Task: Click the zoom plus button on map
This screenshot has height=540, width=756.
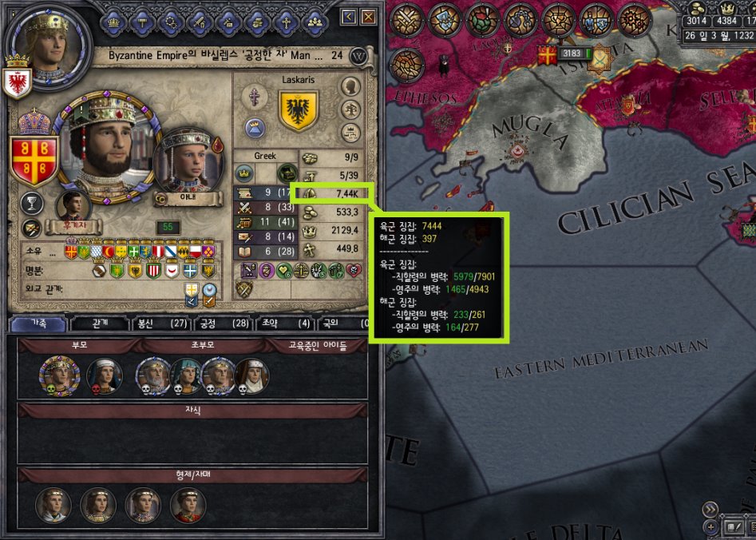Action: [x=710, y=526]
